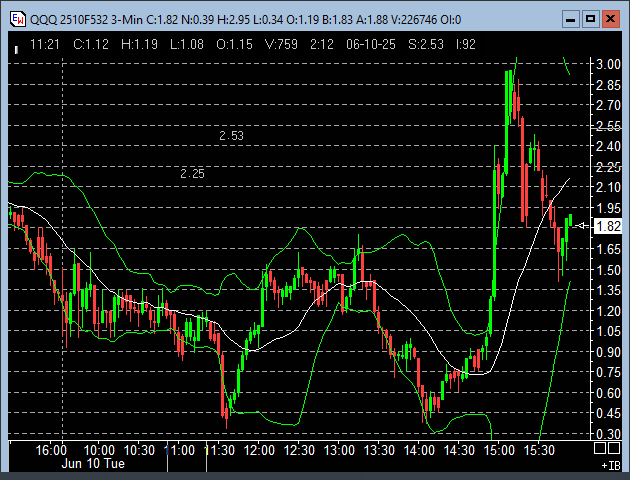630x480 pixels.
Task: Click the second square box below the price axis
Action: tap(614, 448)
